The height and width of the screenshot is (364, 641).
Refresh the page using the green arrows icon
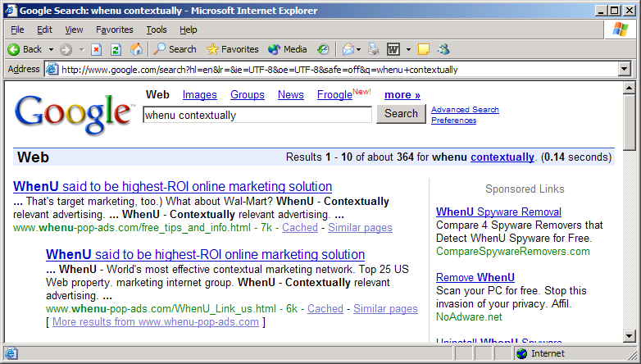[116, 49]
